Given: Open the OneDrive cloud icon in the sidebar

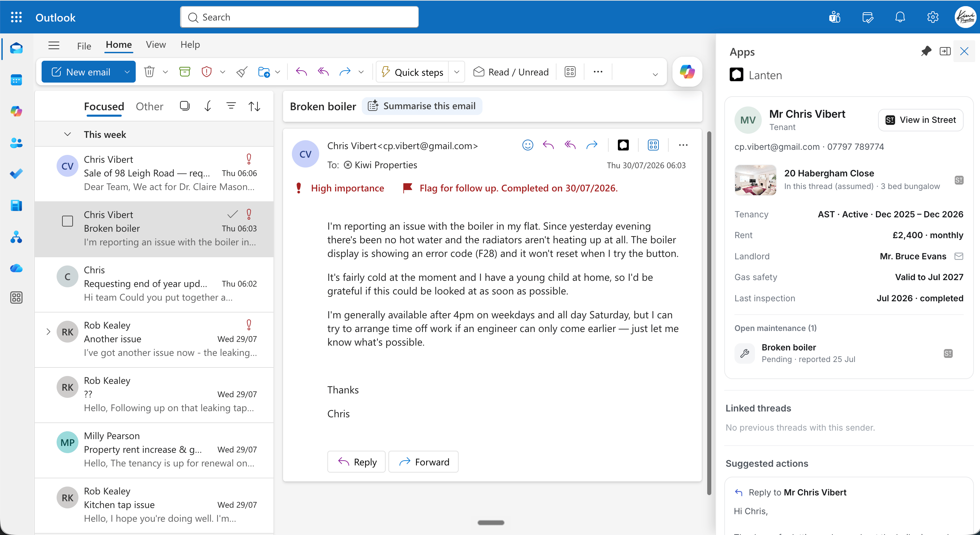Looking at the screenshot, I should 16,269.
